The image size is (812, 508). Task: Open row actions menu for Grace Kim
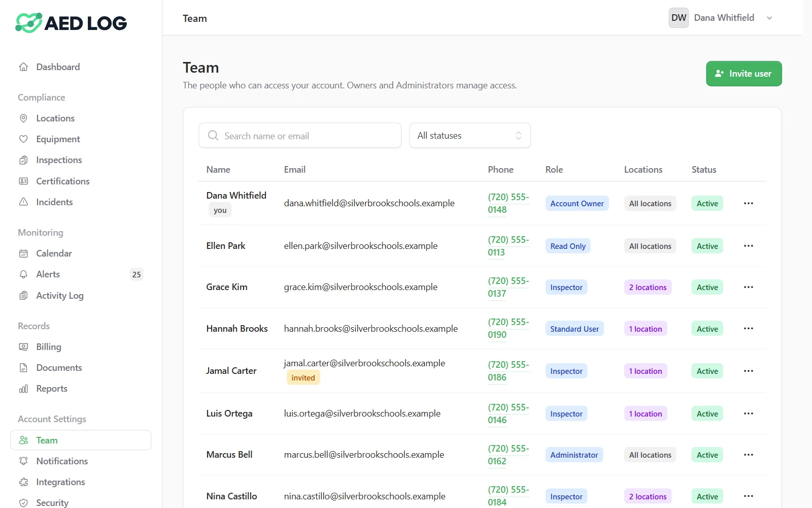pos(749,287)
